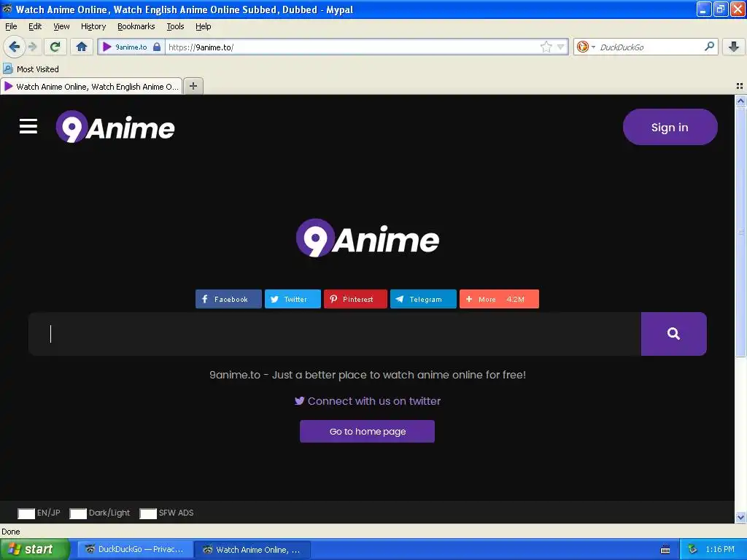Open the Tools menu
Screen dimensions: 747x560
click(175, 26)
